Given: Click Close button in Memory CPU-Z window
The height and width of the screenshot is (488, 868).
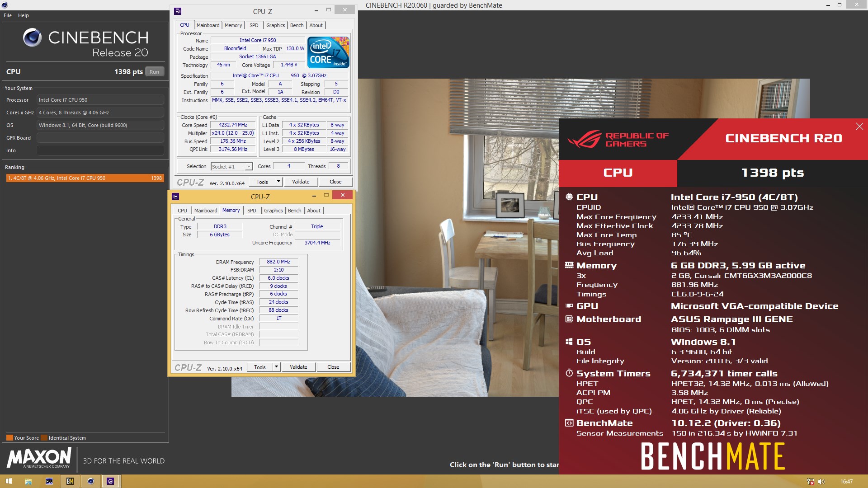Looking at the screenshot, I should pos(333,367).
